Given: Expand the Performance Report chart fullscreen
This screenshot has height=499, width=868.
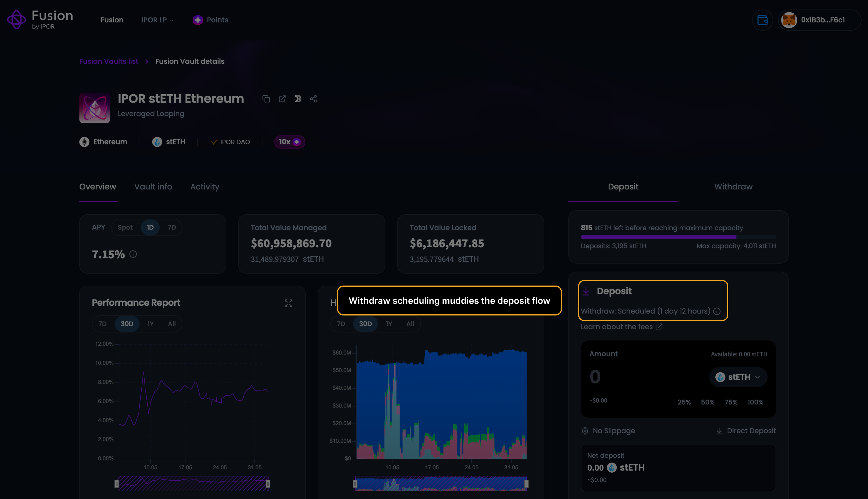Looking at the screenshot, I should [289, 303].
